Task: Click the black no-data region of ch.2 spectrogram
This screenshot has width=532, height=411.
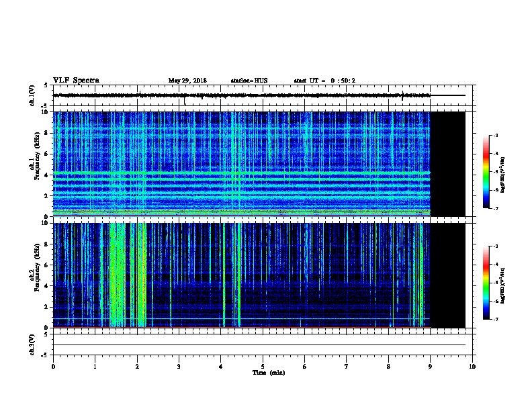Action: tap(448, 275)
